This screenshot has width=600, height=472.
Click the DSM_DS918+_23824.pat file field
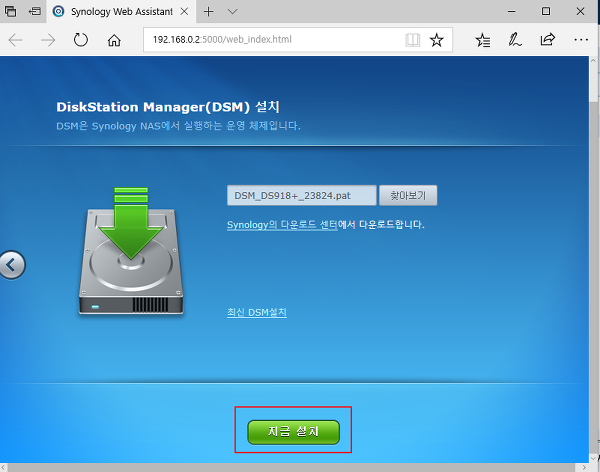click(x=302, y=196)
